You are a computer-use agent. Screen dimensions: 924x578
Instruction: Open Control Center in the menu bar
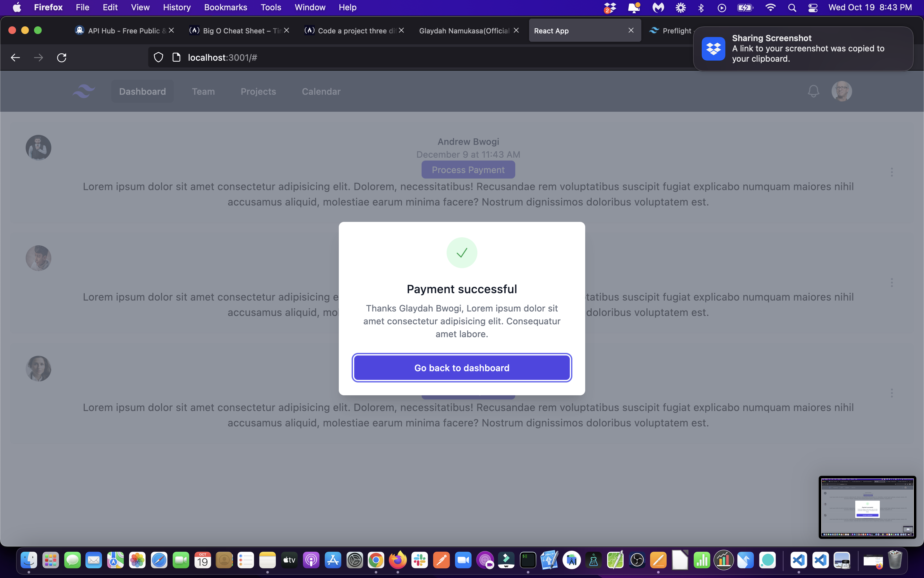[812, 7]
